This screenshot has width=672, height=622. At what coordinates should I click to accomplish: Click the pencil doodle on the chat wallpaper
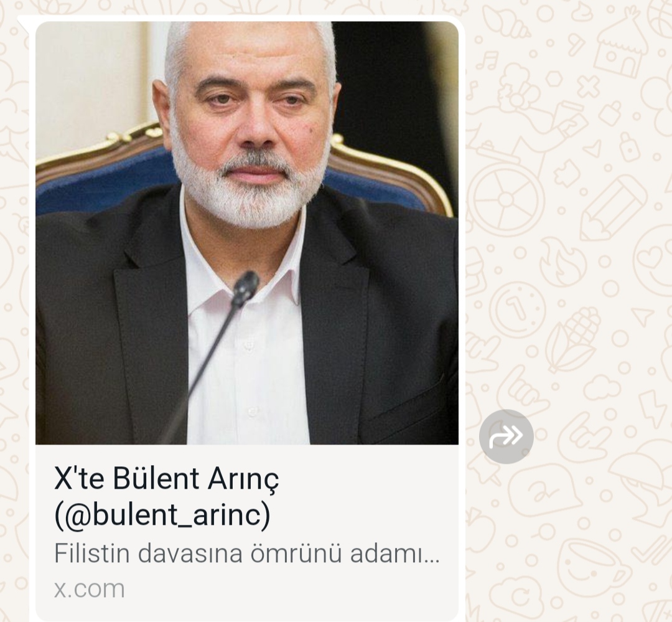[614, 208]
